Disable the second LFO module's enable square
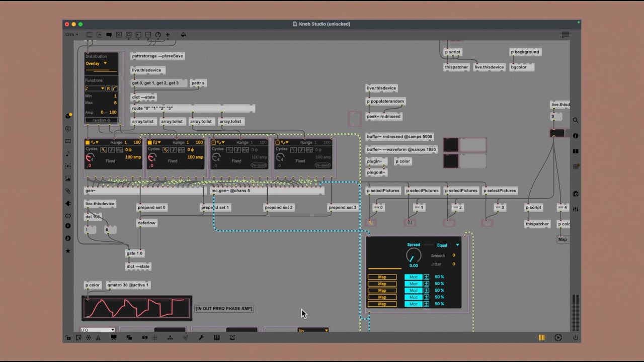The height and width of the screenshot is (362, 644). point(150,142)
